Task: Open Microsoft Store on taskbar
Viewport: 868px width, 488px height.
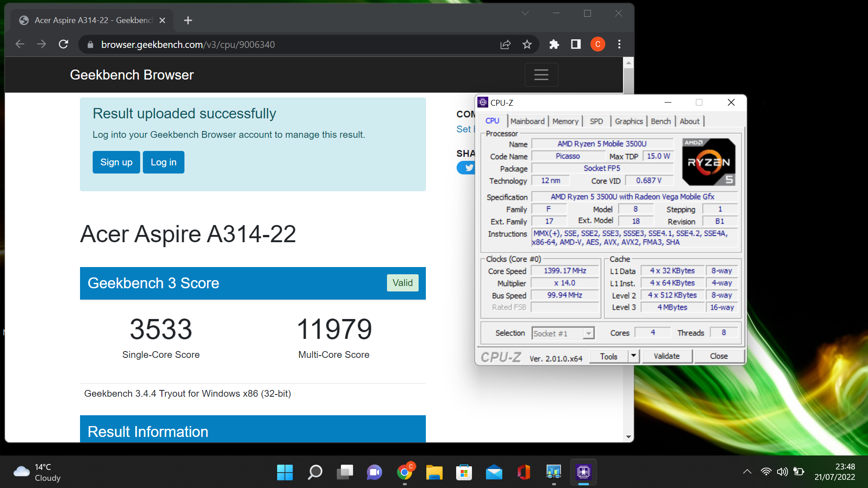Action: tap(464, 473)
